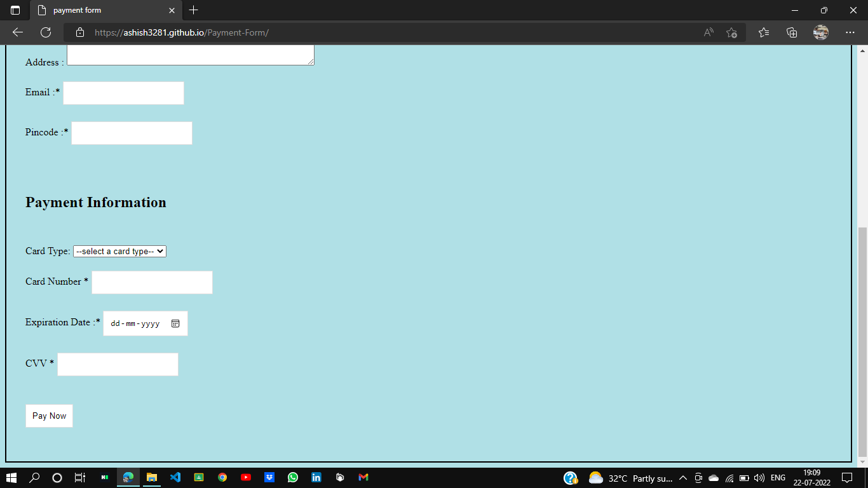Screen dimensions: 868x488
Task: Open Windows Search from taskbar
Action: [x=35, y=477]
